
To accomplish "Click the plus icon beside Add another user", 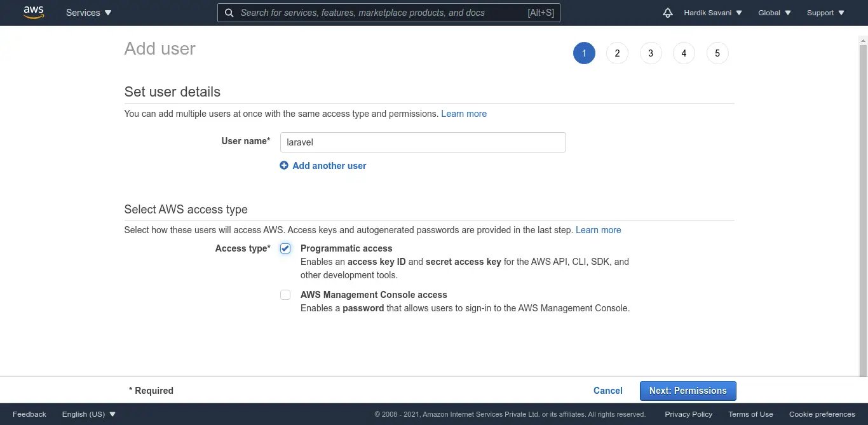I will 284,166.
